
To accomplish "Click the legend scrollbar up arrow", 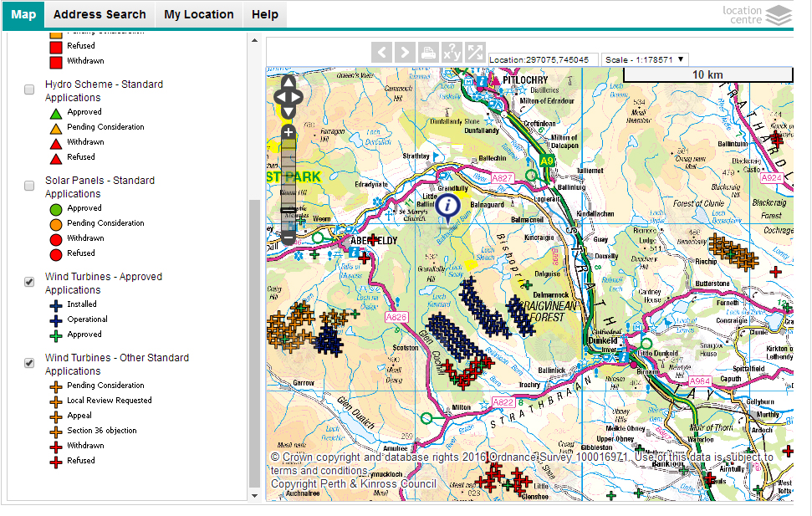I will pyautogui.click(x=254, y=40).
